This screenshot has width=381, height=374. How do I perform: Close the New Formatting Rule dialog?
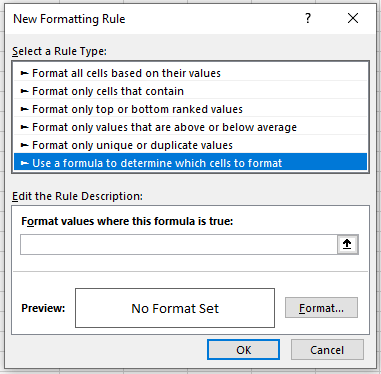click(353, 18)
